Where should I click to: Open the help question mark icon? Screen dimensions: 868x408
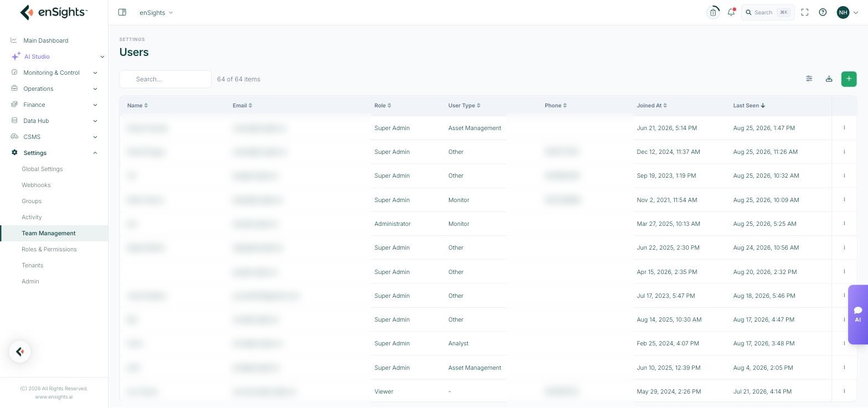click(823, 12)
